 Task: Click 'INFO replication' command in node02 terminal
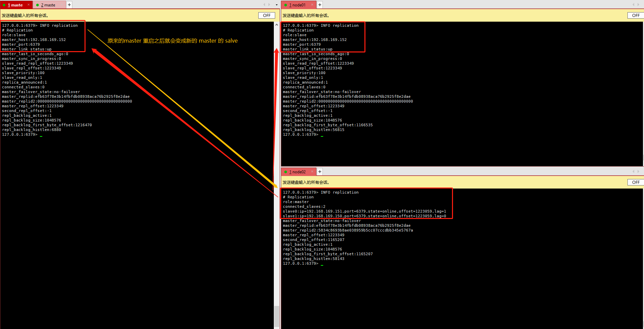tap(340, 192)
